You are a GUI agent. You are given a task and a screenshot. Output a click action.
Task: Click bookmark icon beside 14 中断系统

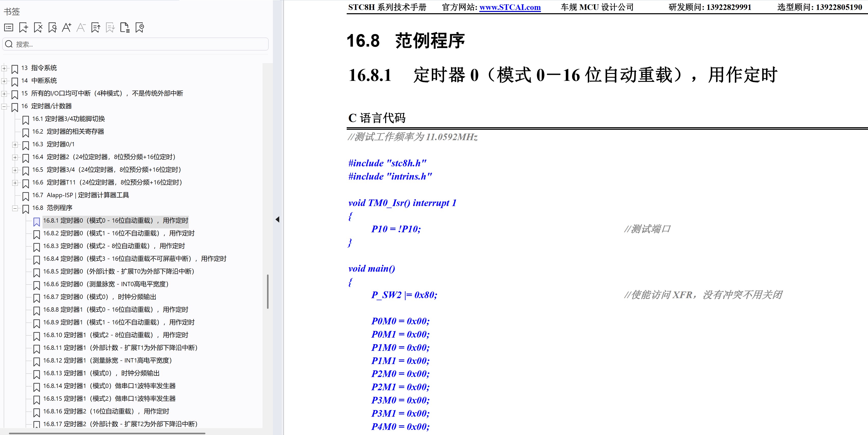tap(15, 82)
